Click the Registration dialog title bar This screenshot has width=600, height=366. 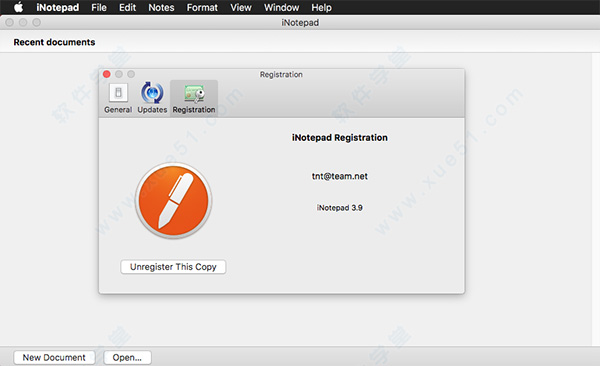282,74
